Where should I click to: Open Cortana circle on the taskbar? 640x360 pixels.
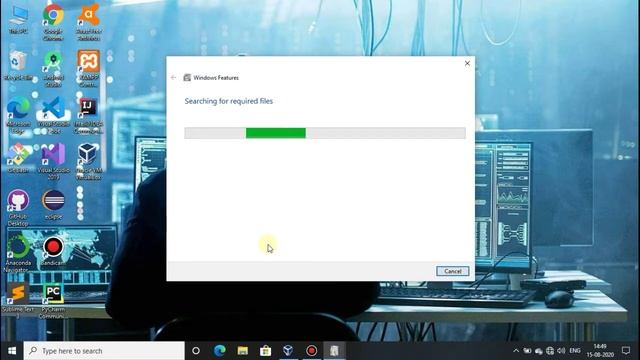[x=196, y=351]
